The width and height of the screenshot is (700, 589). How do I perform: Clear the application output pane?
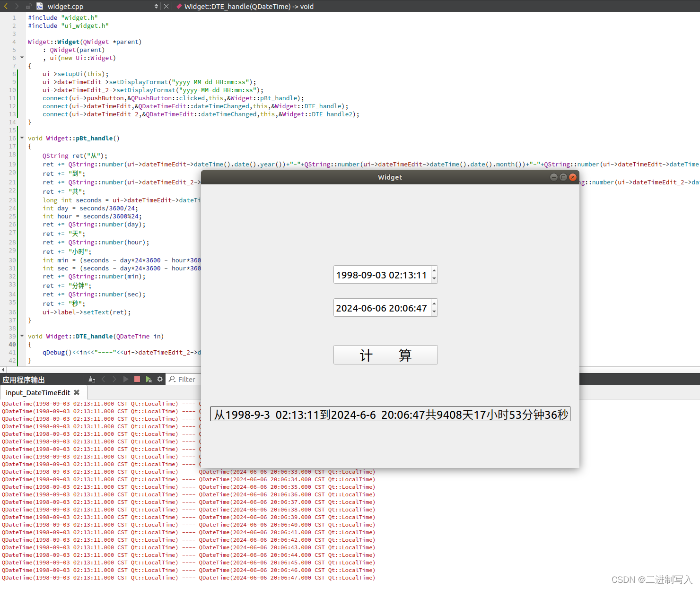tap(92, 379)
